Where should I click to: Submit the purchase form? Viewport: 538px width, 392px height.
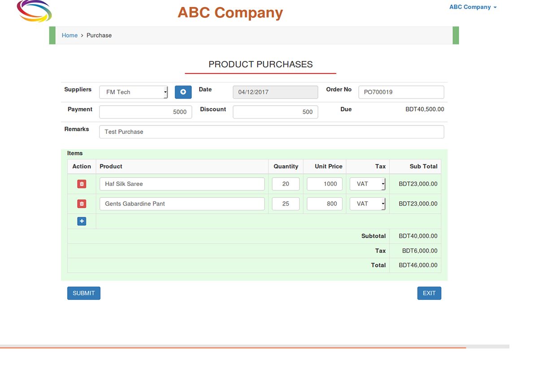click(84, 293)
